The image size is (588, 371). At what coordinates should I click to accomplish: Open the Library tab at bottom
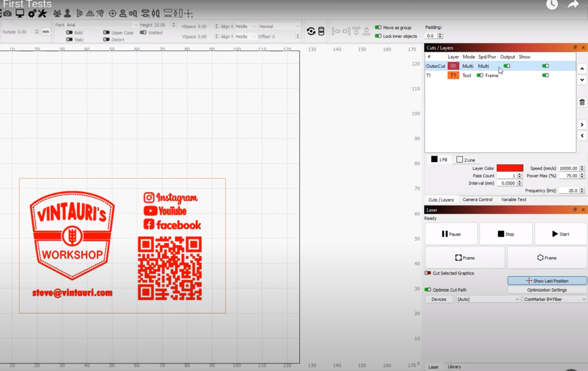click(x=454, y=366)
